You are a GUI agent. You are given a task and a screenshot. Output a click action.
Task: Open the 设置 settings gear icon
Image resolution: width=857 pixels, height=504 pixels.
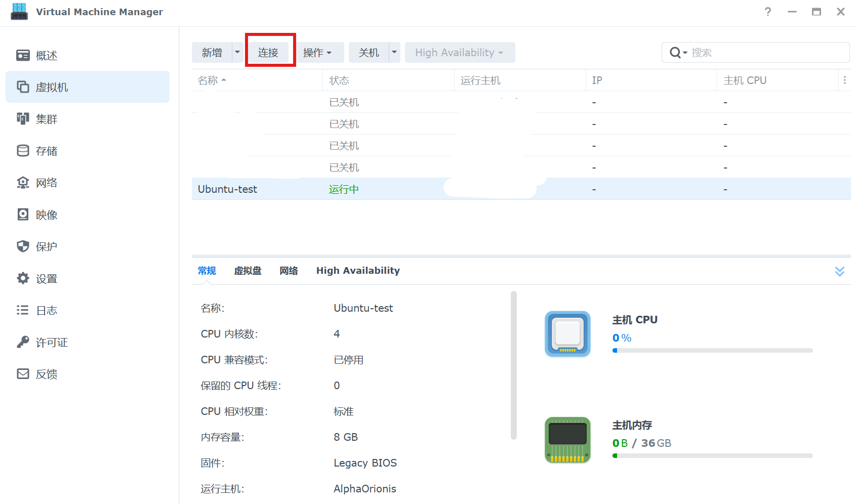click(23, 278)
